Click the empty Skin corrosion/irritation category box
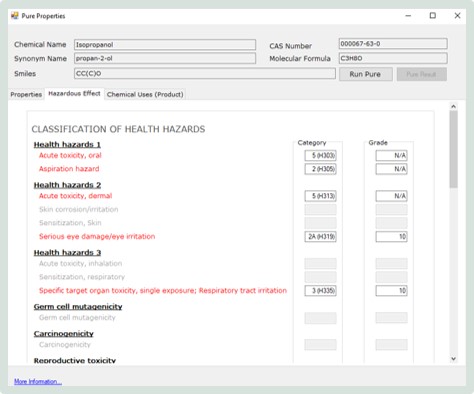This screenshot has width=474, height=394. pos(320,210)
